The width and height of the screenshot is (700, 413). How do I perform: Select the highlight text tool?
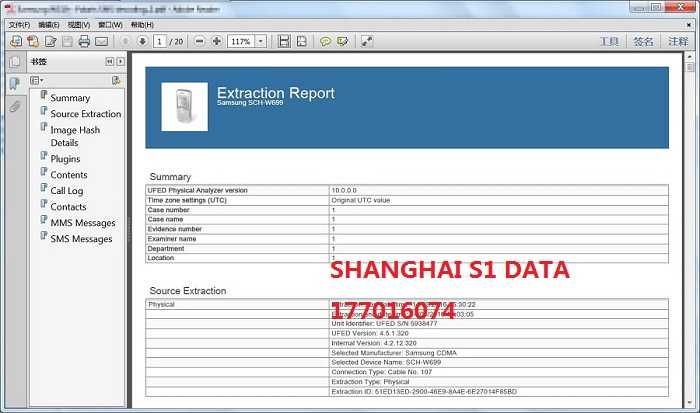[x=342, y=42]
